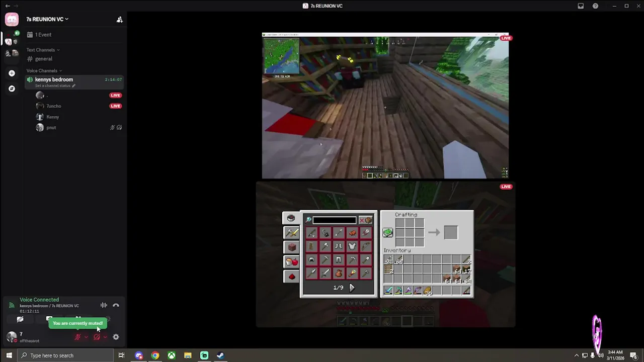This screenshot has height=362, width=644.
Task: Turn on camera button in voice panel
Action: [x=20, y=319]
